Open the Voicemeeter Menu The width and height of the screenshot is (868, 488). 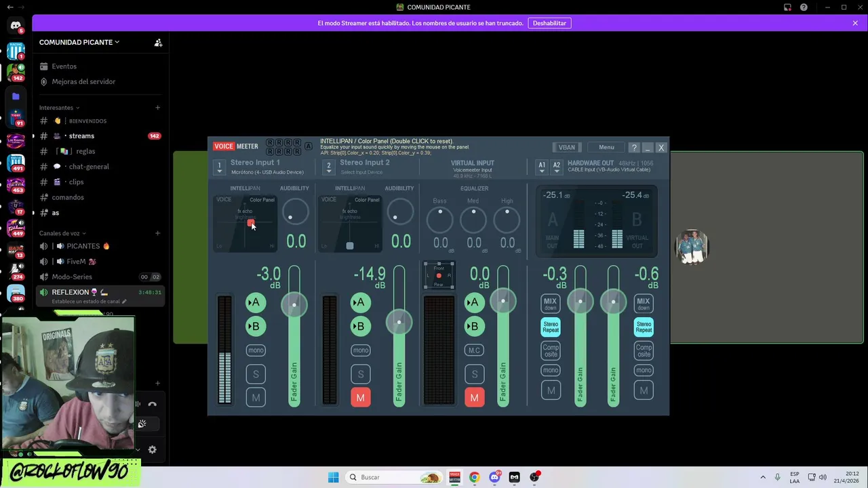[606, 147]
